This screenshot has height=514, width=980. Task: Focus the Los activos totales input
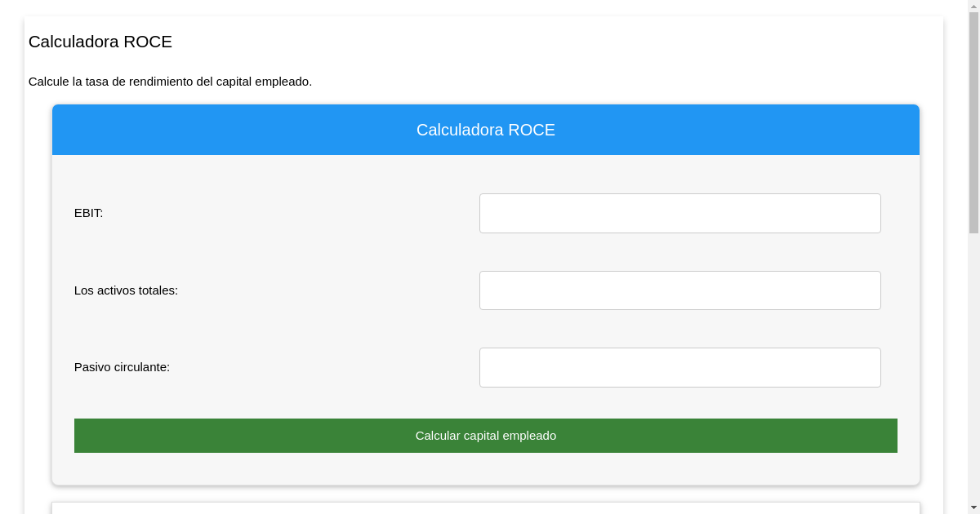(x=679, y=290)
